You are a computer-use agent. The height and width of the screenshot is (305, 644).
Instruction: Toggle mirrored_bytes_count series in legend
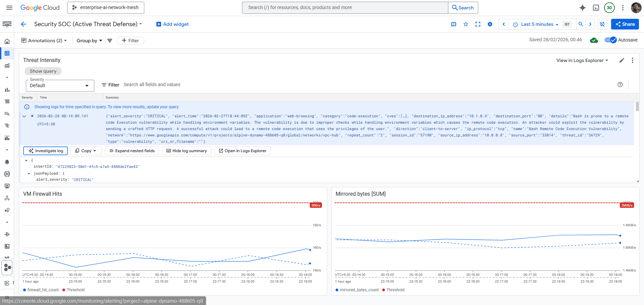coord(357,290)
